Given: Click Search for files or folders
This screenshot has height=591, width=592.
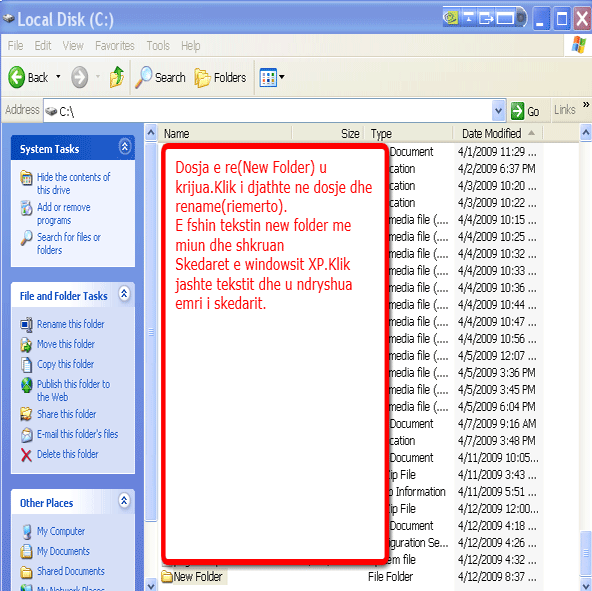Looking at the screenshot, I should point(69,243).
